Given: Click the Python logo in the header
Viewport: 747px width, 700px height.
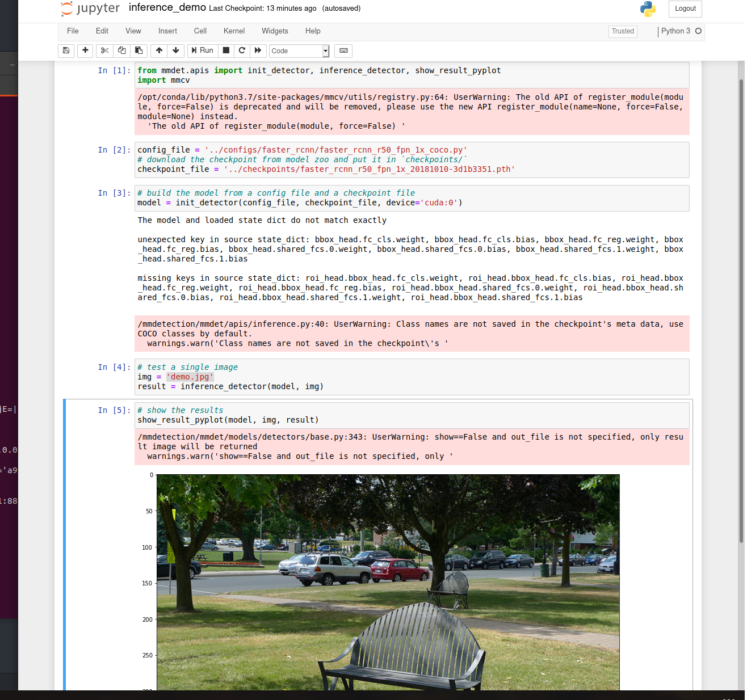Looking at the screenshot, I should [648, 9].
